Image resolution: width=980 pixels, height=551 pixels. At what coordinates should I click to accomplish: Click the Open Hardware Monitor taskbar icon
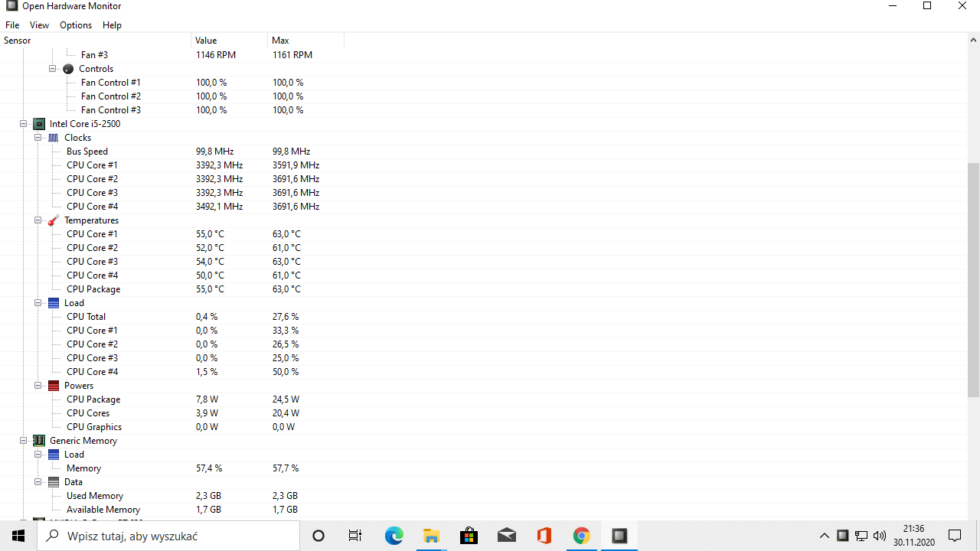point(619,536)
